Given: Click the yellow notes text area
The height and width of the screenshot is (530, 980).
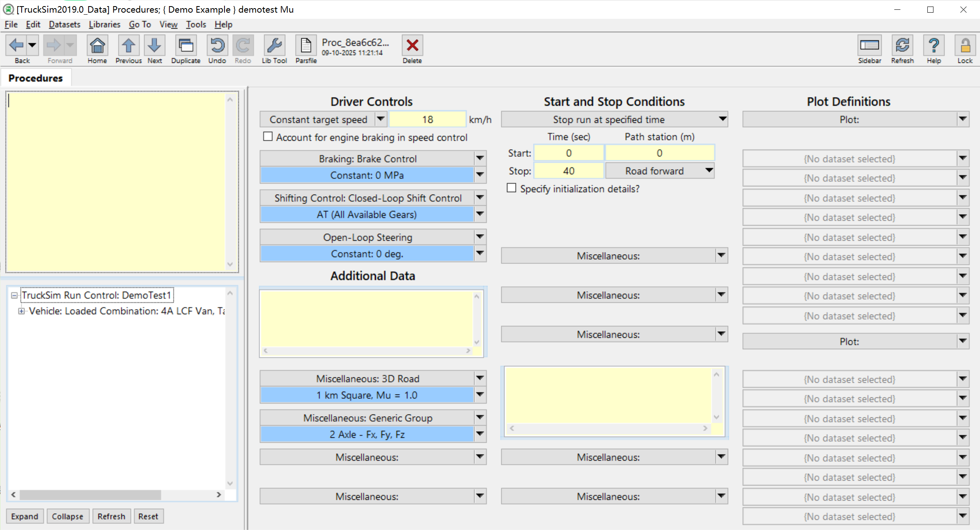Looking at the screenshot, I should [116, 182].
